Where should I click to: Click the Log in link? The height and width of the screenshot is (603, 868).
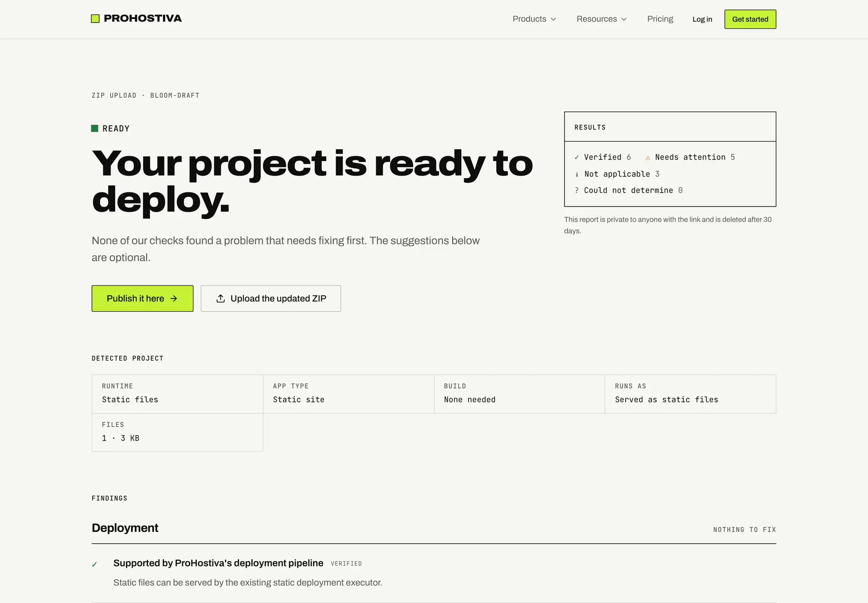[702, 20]
